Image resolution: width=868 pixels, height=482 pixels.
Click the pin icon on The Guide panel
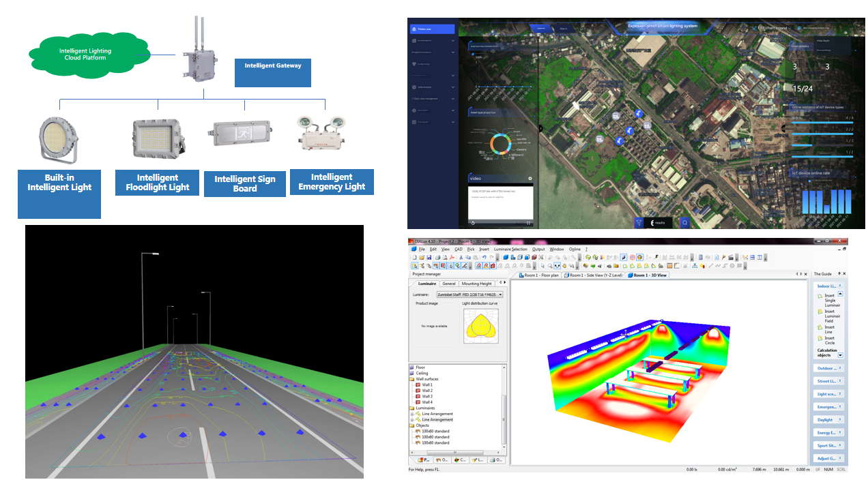point(839,273)
